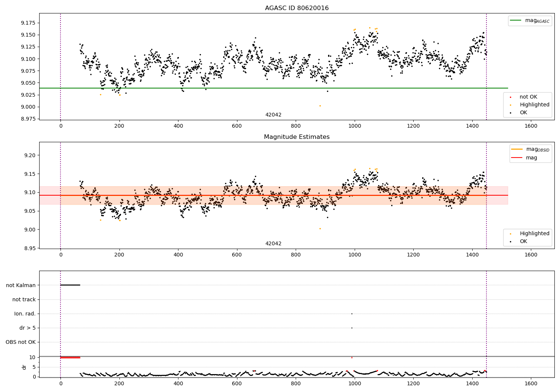
Task: Click the orange mag OBSID legend line
Action: coord(517,149)
